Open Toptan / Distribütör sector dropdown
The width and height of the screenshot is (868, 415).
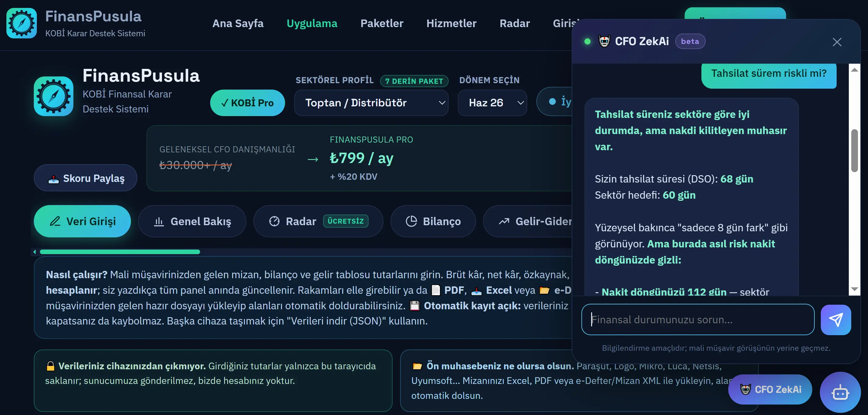click(x=371, y=103)
